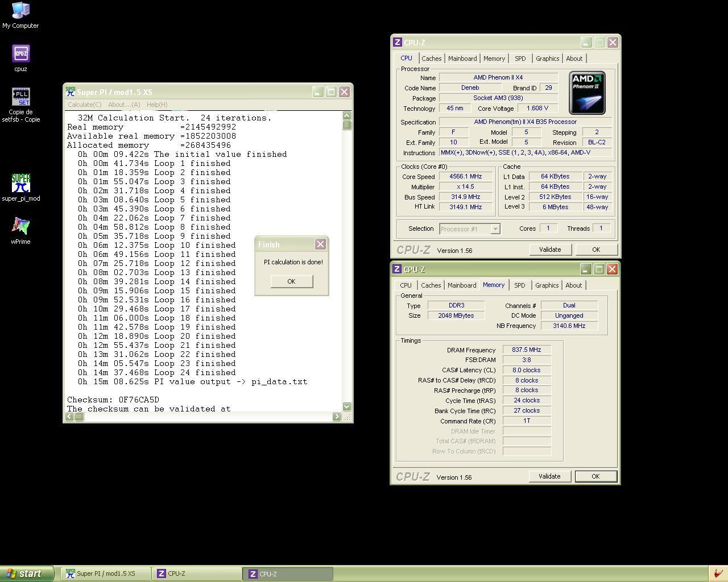The image size is (728, 582).
Task: Click the lower CPU-Z window's title icon
Action: (397, 269)
